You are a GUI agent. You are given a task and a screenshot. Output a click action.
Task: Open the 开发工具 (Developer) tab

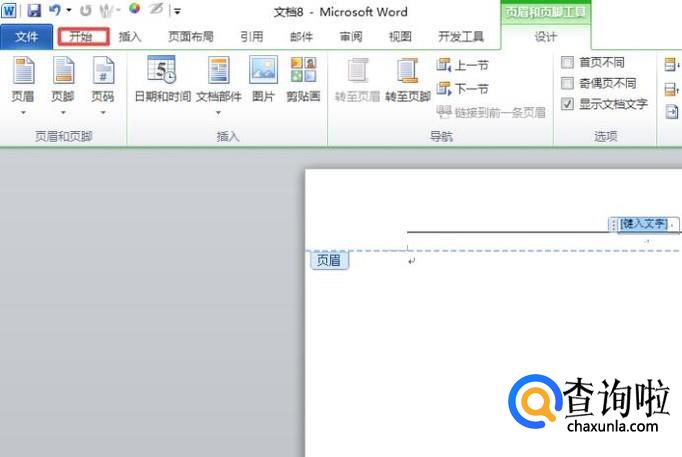461,37
